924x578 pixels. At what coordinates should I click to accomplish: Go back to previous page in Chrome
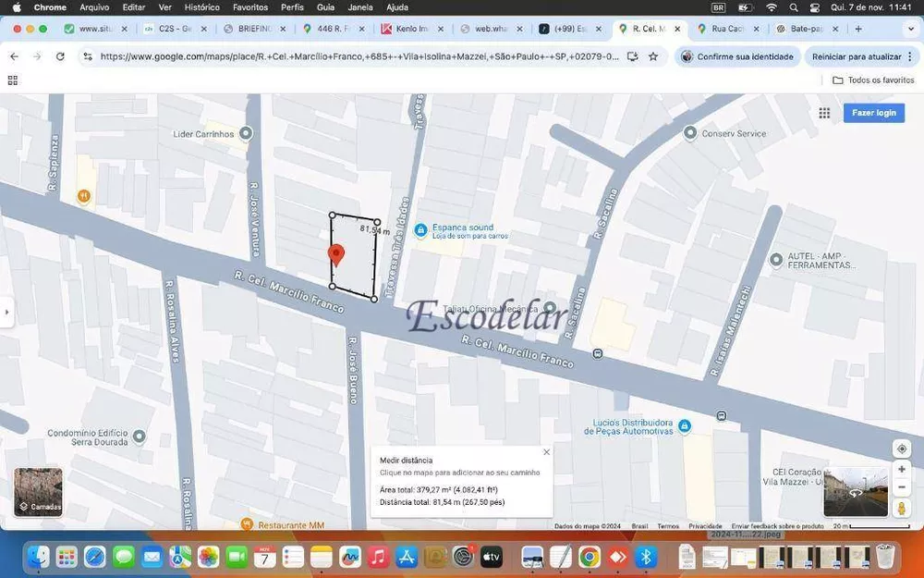click(x=14, y=56)
